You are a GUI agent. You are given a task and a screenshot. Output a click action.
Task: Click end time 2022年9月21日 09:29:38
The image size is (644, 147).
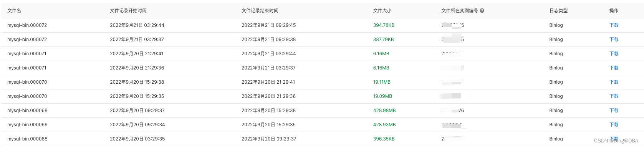(269, 40)
